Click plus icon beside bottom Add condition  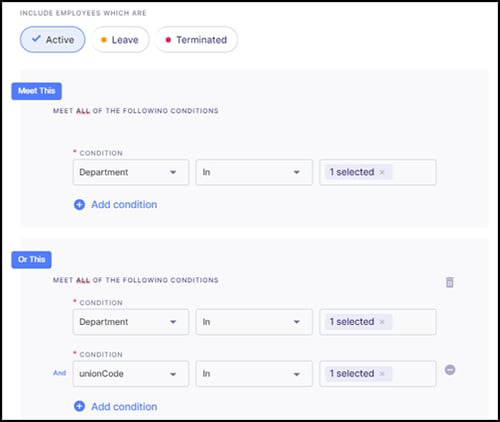(x=79, y=406)
